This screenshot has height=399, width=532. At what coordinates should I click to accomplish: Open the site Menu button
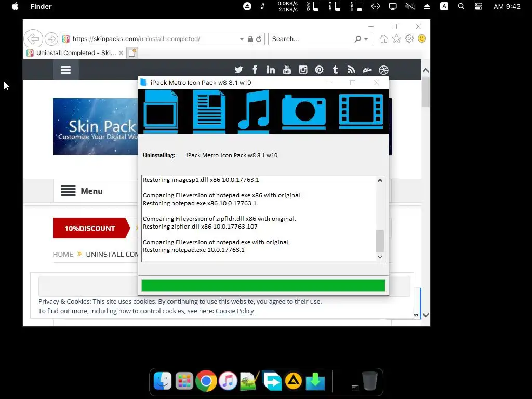coord(82,191)
